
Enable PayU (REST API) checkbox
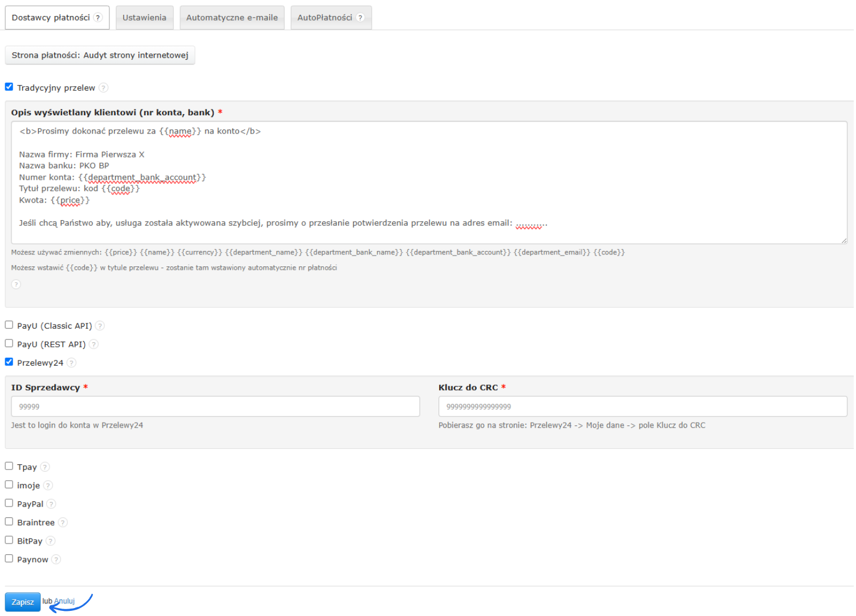point(9,343)
